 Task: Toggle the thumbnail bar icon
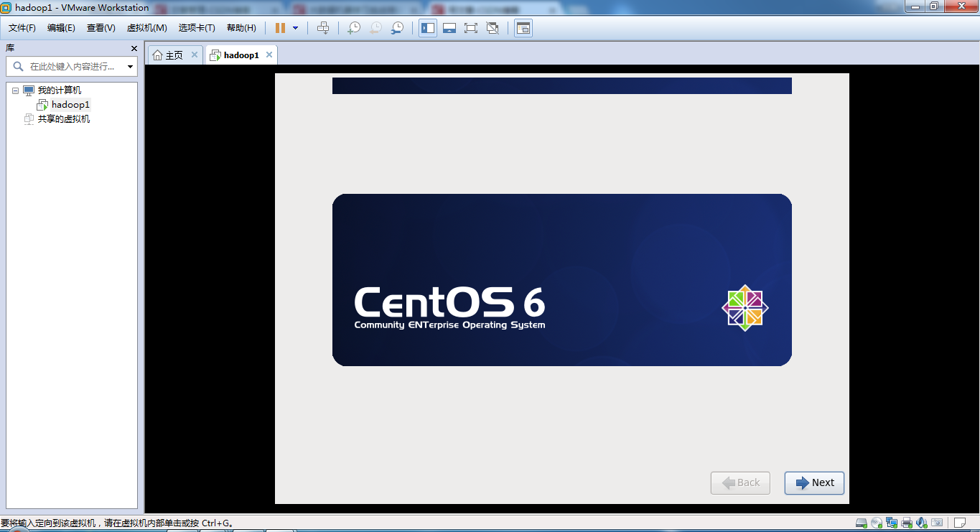tap(449, 28)
